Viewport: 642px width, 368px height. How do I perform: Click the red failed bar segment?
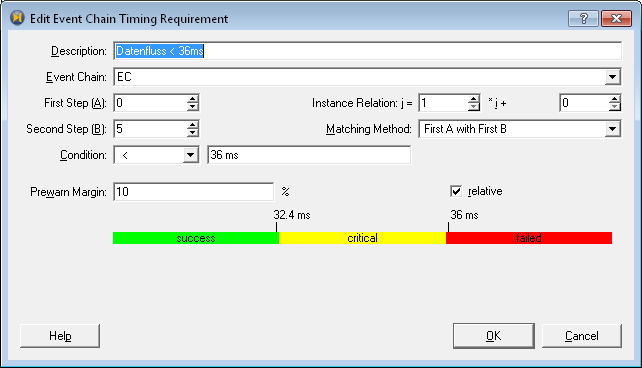[529, 238]
